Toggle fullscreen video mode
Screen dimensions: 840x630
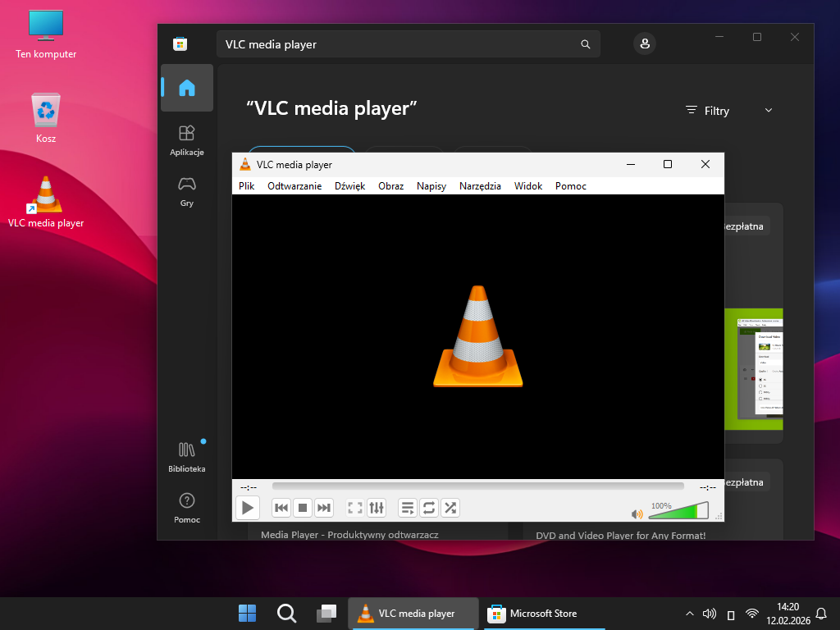coord(355,508)
